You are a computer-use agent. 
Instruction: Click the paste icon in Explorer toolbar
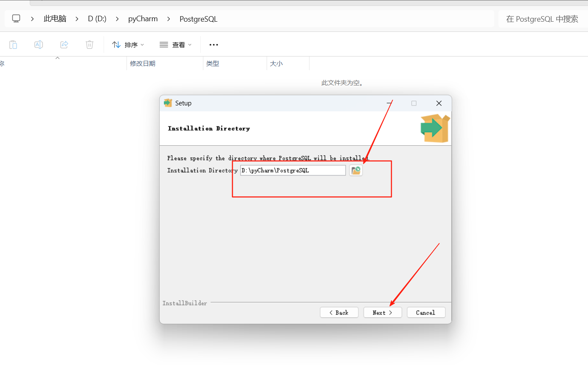click(13, 45)
